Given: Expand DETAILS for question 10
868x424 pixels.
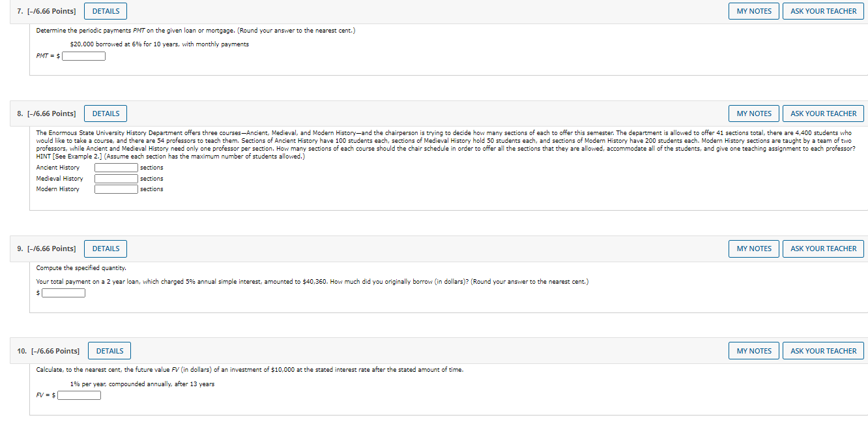Looking at the screenshot, I should (x=109, y=351).
